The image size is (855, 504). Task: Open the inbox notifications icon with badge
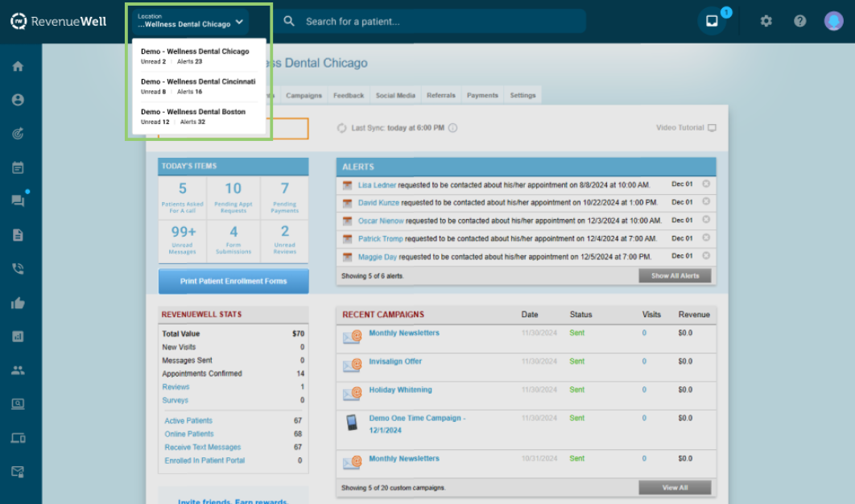pos(712,21)
